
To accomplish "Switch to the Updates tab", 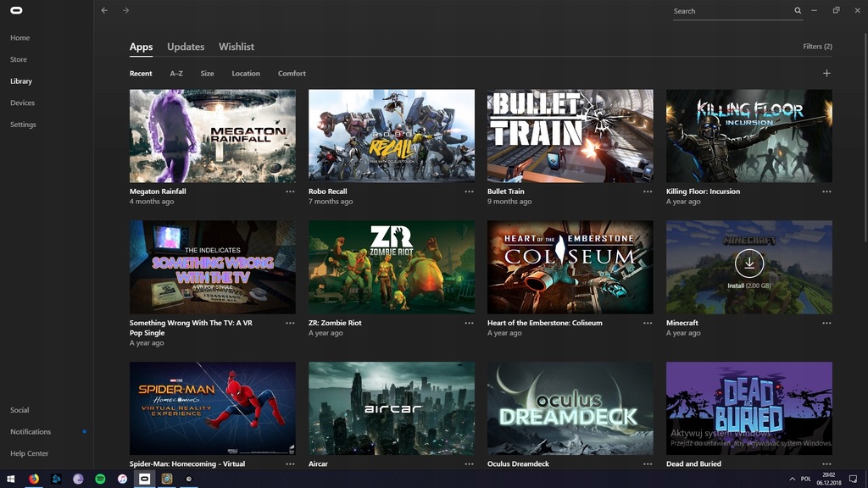I will 186,47.
